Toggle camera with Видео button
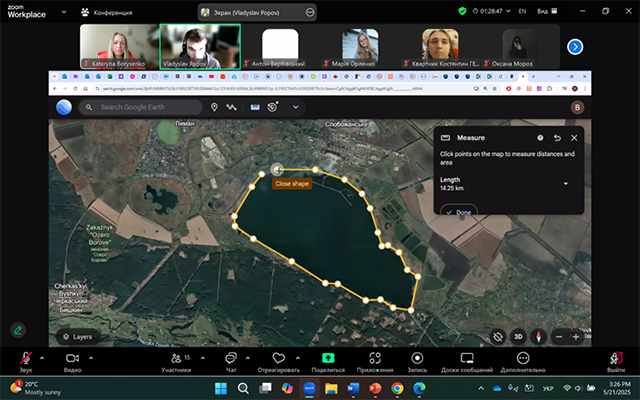Viewport: 640px width, 400px height. coord(72,359)
